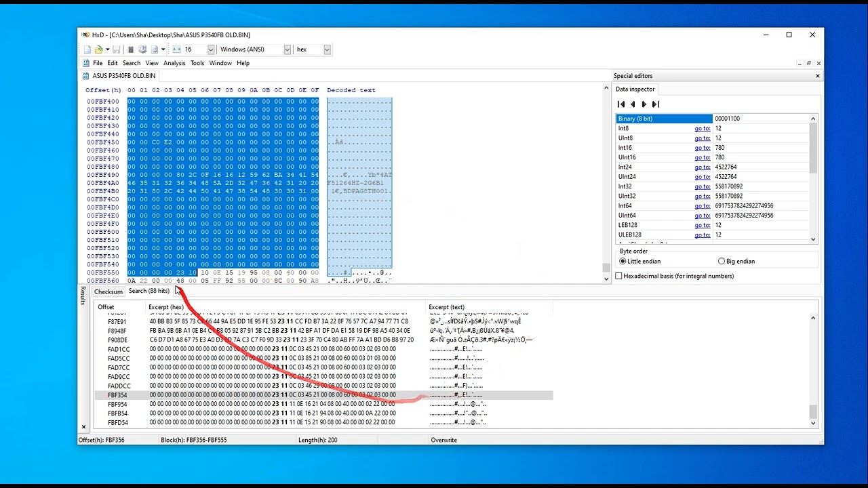
Task: Switch to Search (88 hits) tab
Action: tap(149, 291)
